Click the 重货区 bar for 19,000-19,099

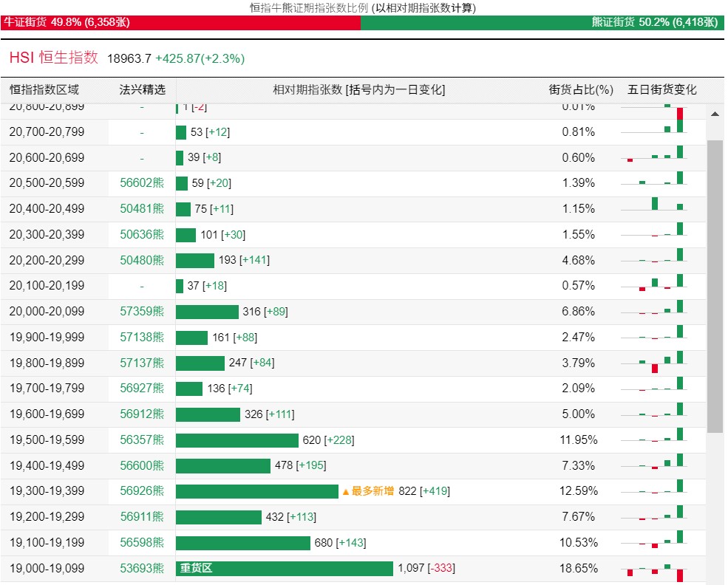(x=284, y=568)
